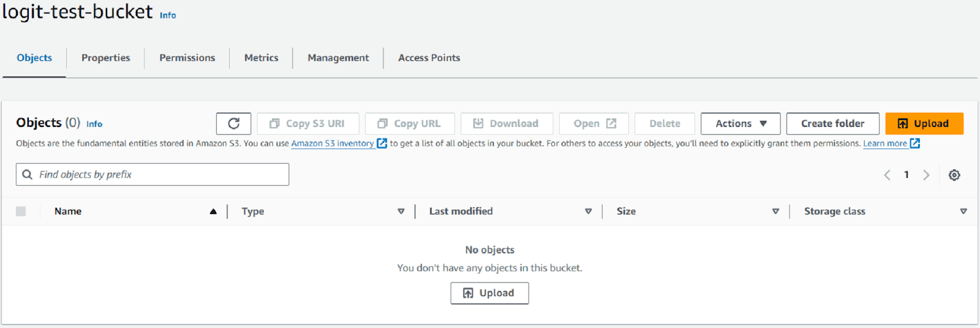Click the Learn more external link icon
This screenshot has width=980, height=328.
pos(915,143)
